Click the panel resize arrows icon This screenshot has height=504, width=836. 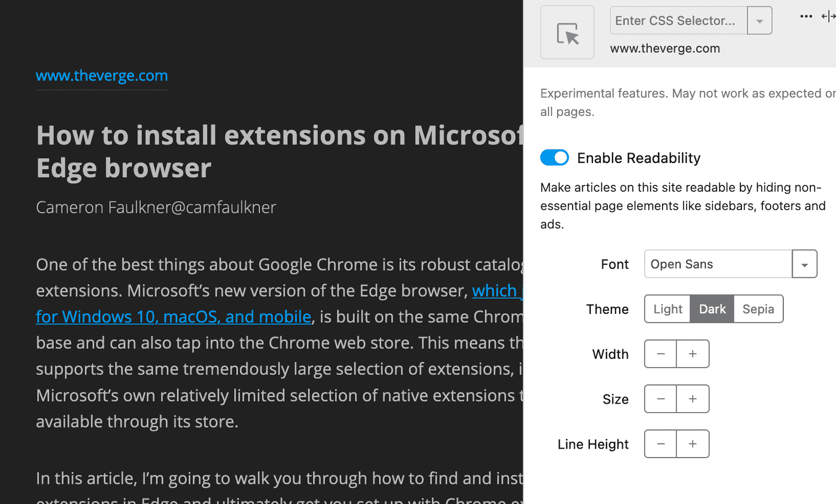(828, 16)
